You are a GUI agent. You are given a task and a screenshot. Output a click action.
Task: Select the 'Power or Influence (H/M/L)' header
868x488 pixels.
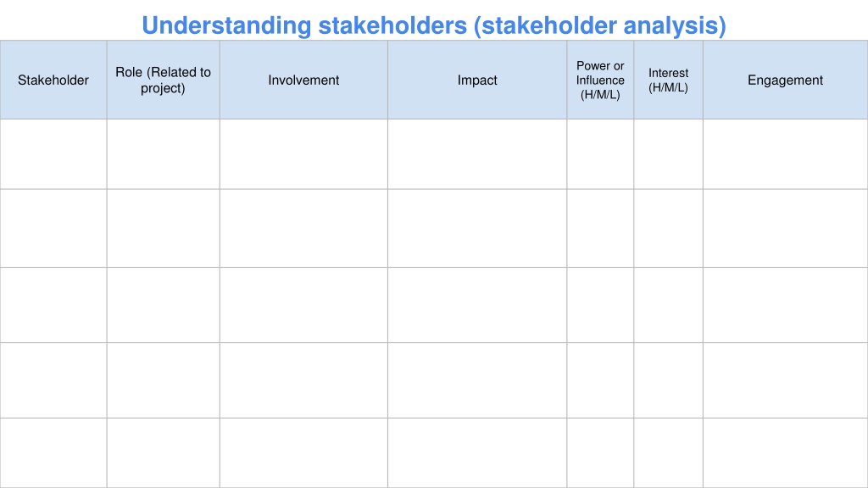pos(600,80)
